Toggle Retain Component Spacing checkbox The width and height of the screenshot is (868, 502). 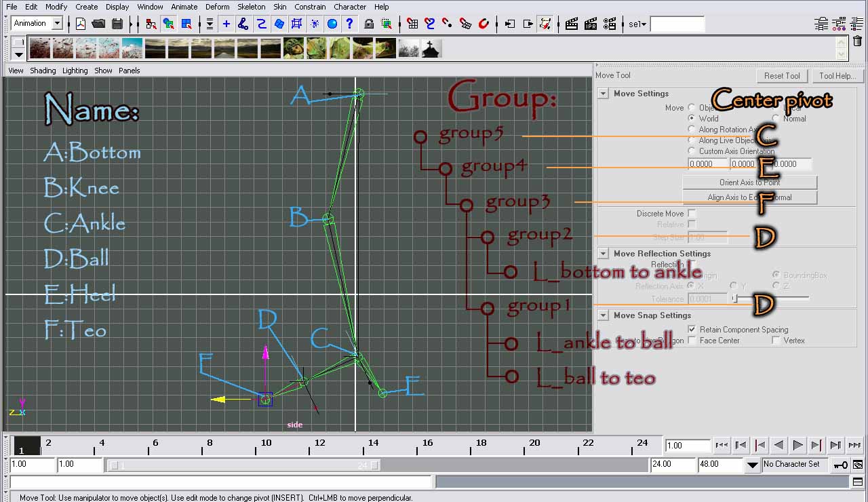coord(692,329)
